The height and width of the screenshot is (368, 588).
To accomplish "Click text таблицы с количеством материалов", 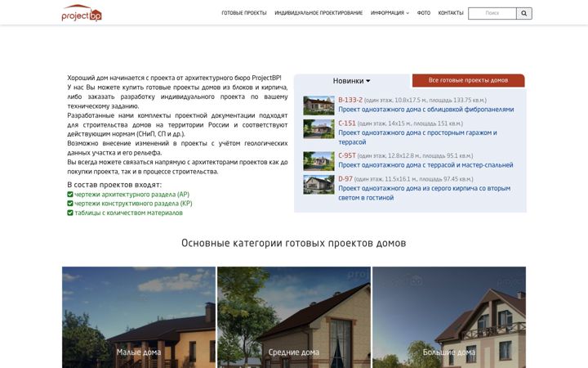I will 129,213.
